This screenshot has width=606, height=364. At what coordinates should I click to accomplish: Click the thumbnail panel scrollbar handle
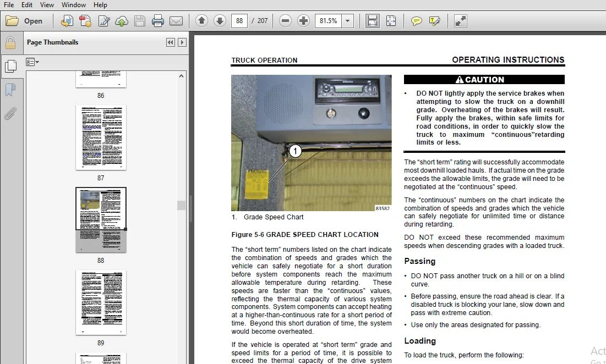coord(181,205)
